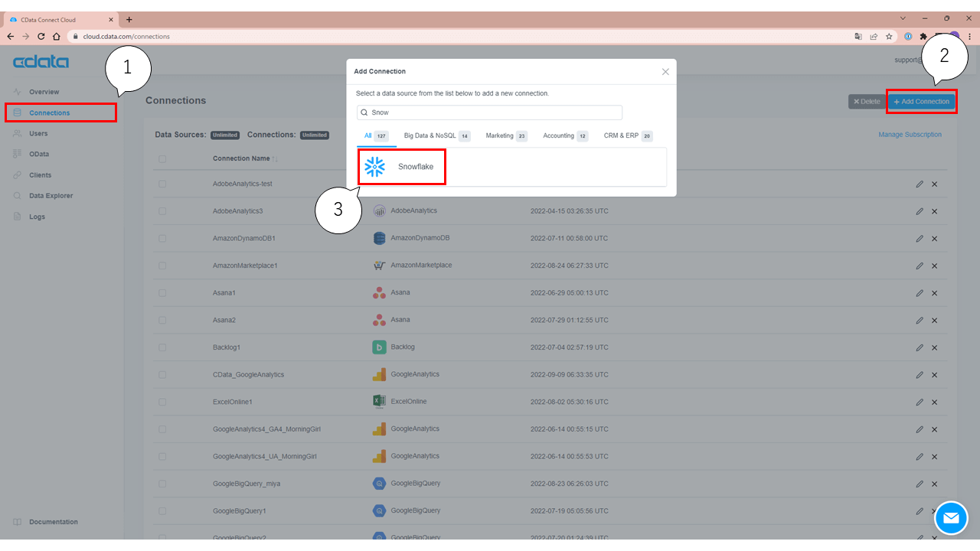The image size is (980, 551).
Task: Check the Backlog1 row checkbox
Action: tap(162, 347)
